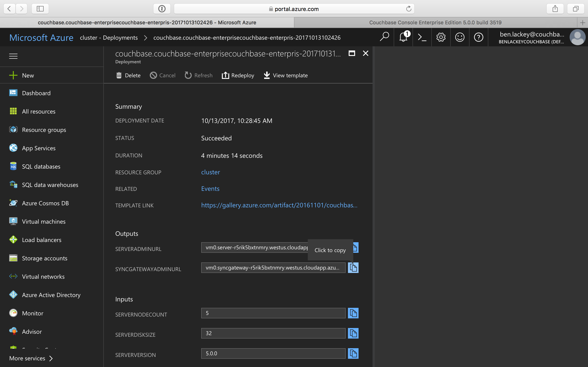
Task: Copy the SERVERVERSION value
Action: tap(353, 353)
